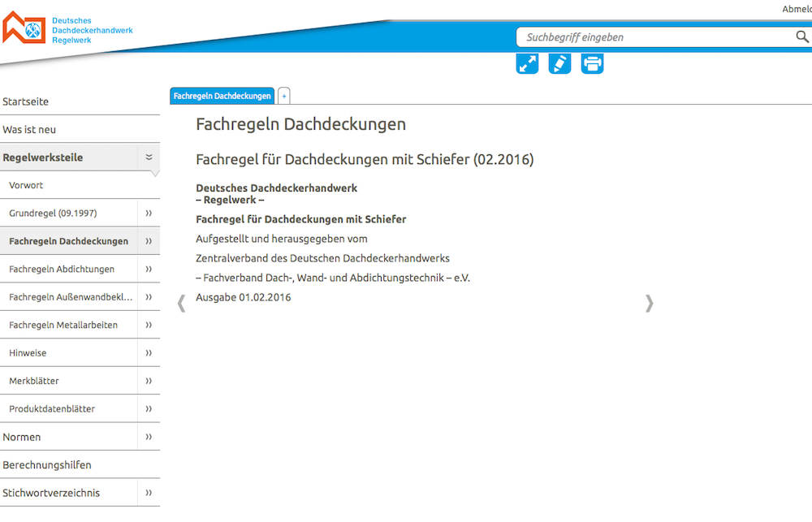Expand the Merkblätter submenu arrow
This screenshot has height=522, width=812.
click(x=149, y=381)
